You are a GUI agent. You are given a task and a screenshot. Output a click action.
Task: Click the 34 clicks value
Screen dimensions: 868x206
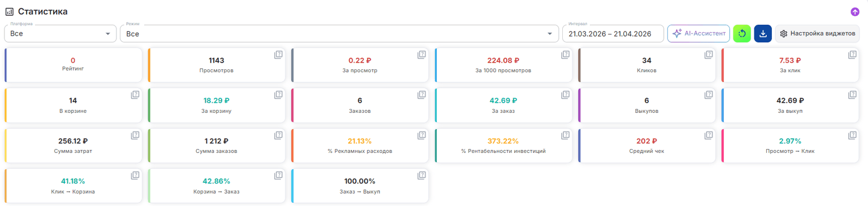click(647, 60)
